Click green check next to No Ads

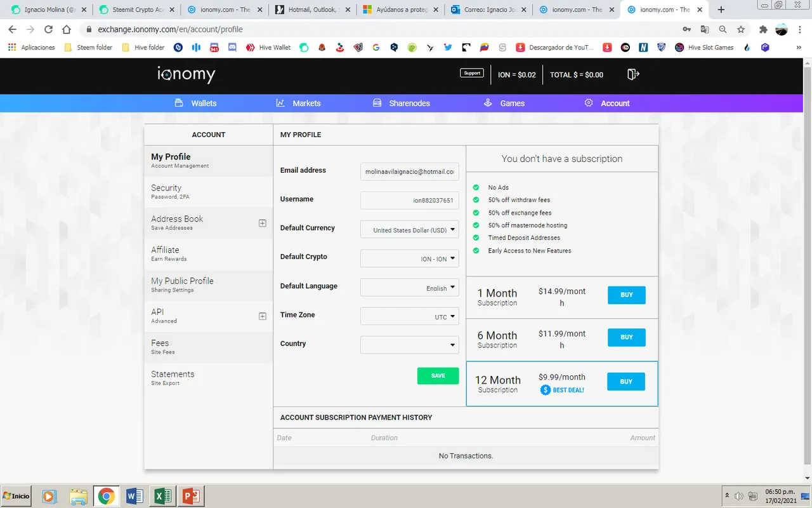point(476,187)
